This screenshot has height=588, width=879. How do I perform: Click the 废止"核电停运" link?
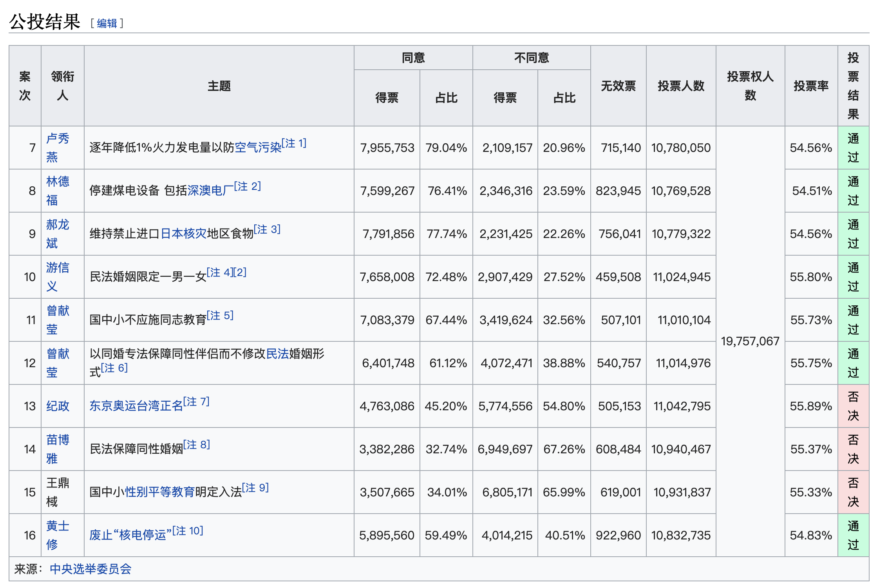coord(130,535)
